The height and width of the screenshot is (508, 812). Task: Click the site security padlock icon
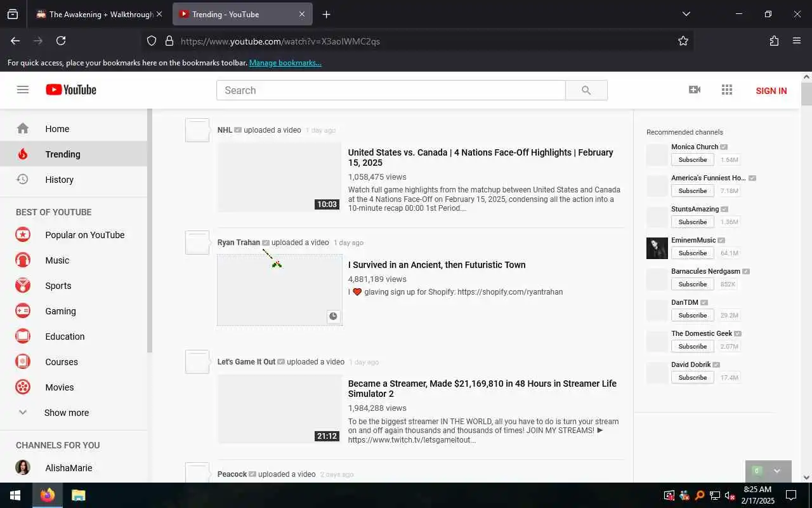[x=169, y=41]
